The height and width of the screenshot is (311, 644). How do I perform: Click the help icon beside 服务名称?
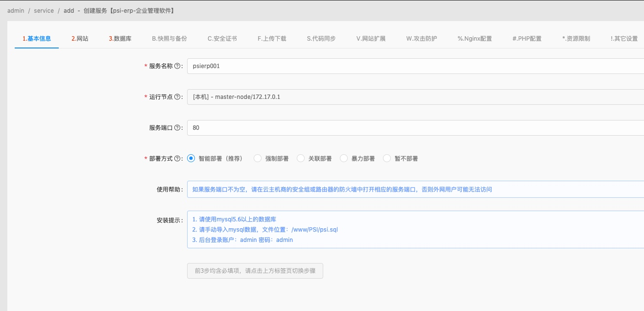tap(177, 65)
